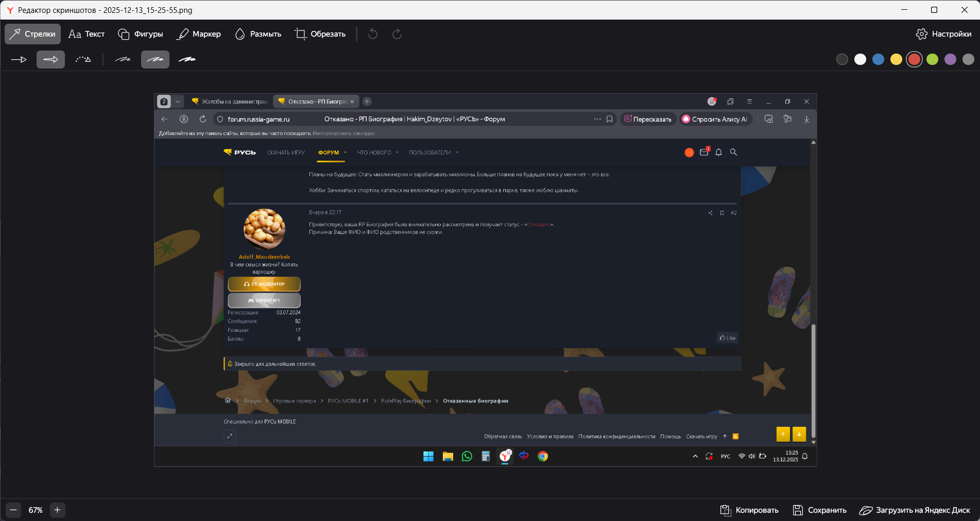Switch to the dotted curved arrow style

coord(83,60)
